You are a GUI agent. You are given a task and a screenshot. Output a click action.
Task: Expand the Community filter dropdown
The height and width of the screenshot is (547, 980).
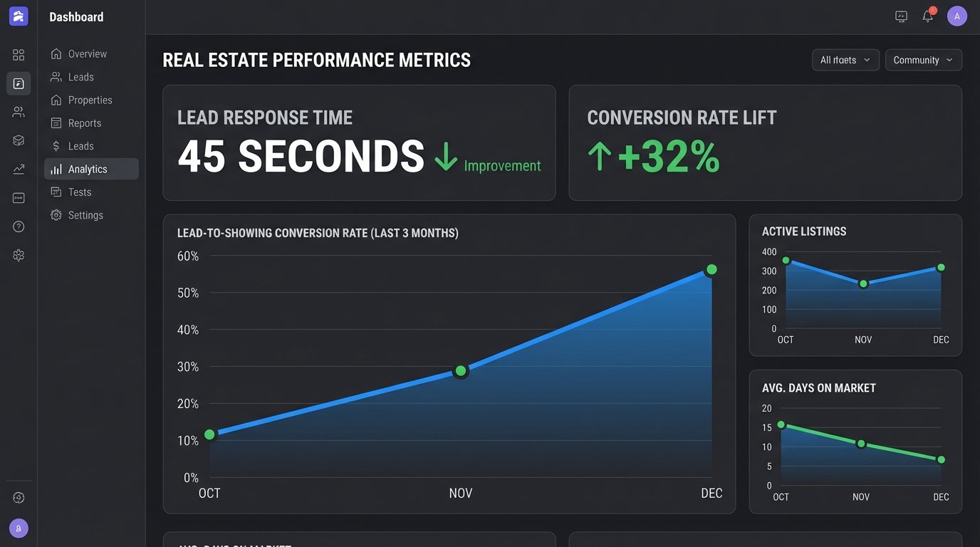(923, 60)
